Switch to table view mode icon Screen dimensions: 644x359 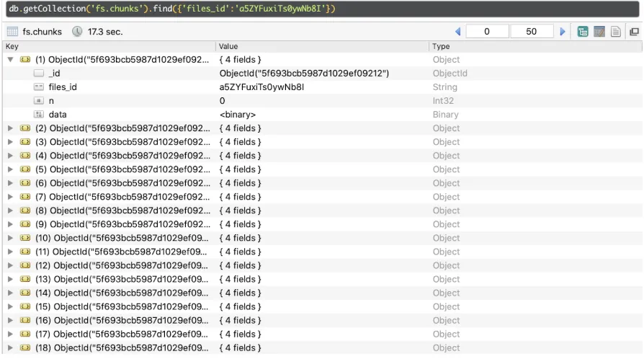tap(599, 32)
